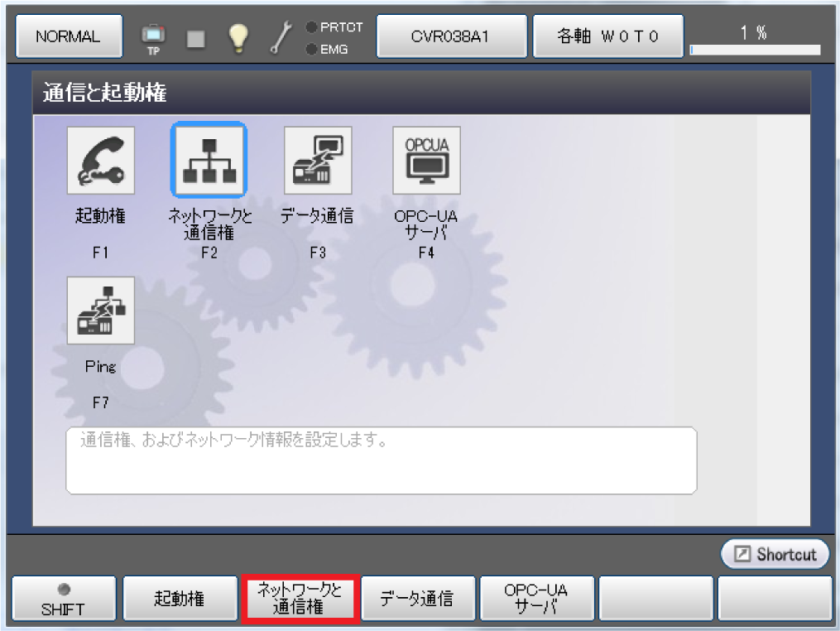
Task: Open the OPC-UA サーバ monitor icon
Action: click(426, 161)
